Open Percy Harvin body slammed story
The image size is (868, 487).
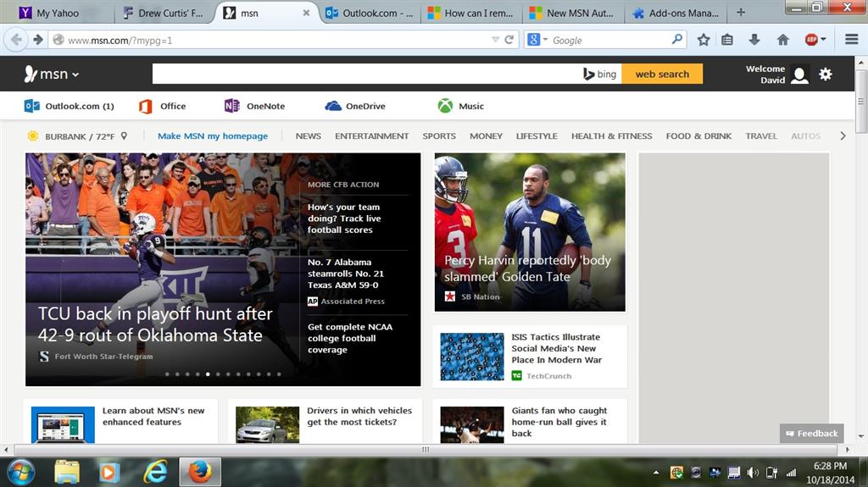pos(527,268)
